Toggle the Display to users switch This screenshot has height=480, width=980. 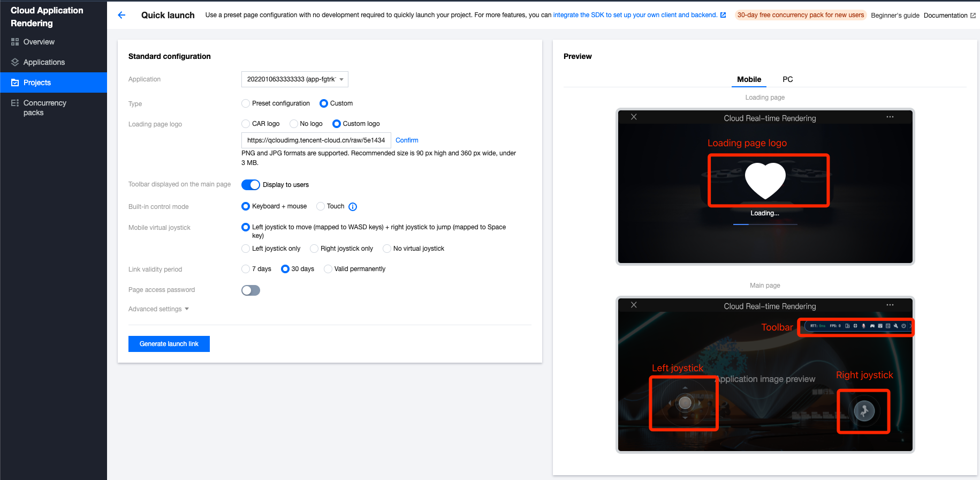point(250,185)
